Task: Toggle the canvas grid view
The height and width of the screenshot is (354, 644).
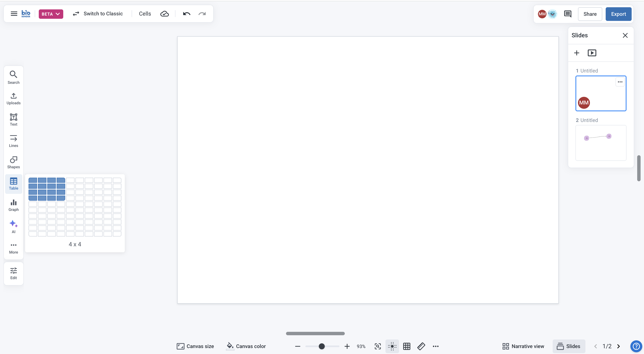Action: point(407,346)
